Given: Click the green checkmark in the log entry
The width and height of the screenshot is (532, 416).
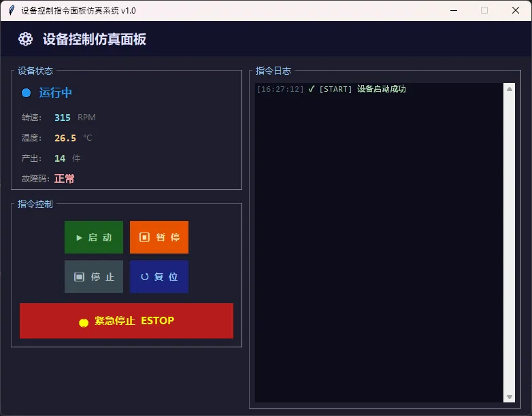Looking at the screenshot, I should 311,89.
